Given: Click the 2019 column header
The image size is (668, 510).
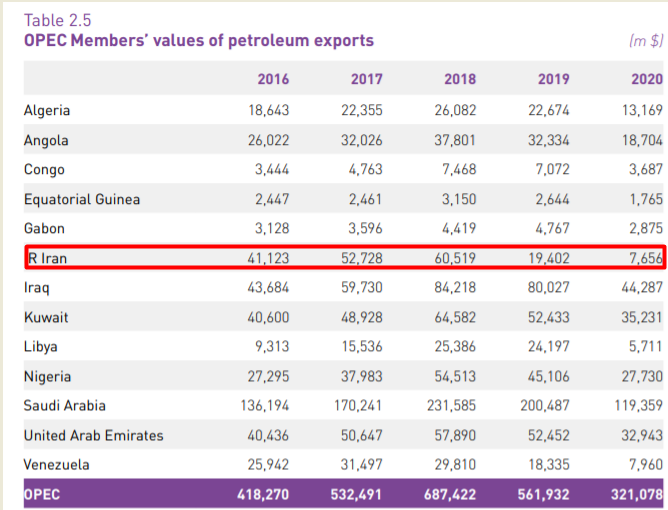Looking at the screenshot, I should pyautogui.click(x=553, y=79).
